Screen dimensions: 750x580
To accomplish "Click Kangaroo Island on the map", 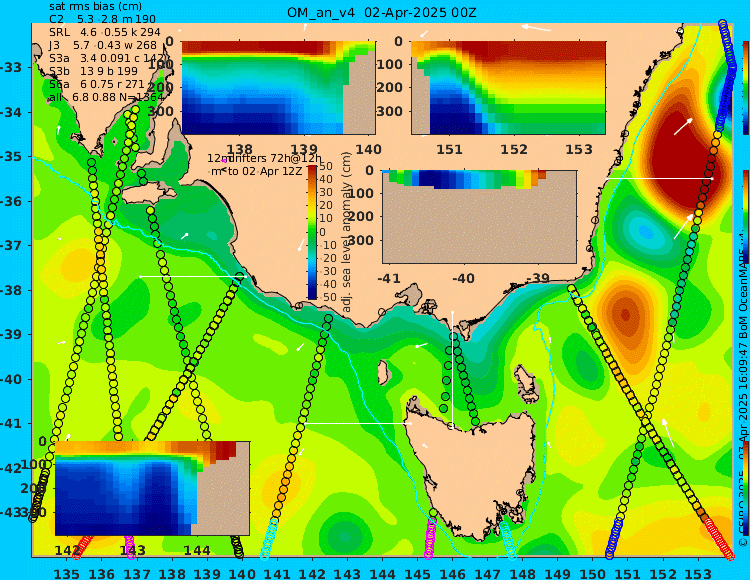I will pos(149,195).
